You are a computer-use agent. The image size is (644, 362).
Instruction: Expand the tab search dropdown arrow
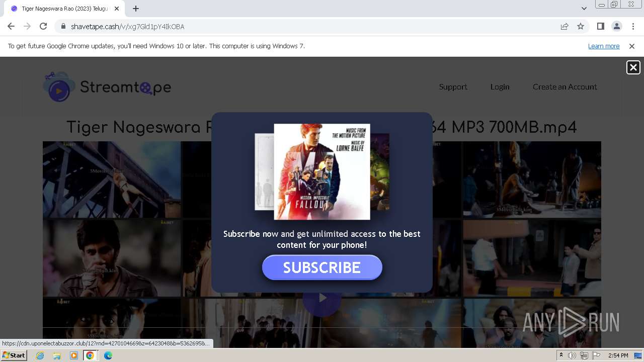click(x=584, y=9)
